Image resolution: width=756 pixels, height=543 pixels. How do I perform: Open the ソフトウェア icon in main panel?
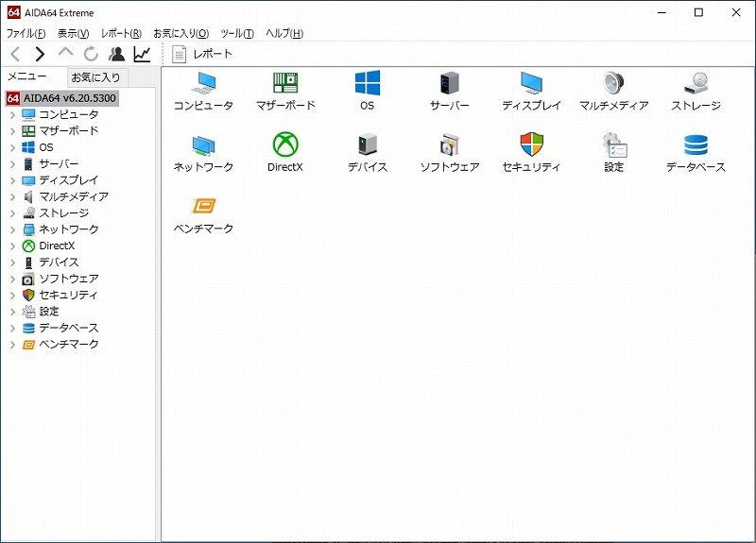pos(449,145)
